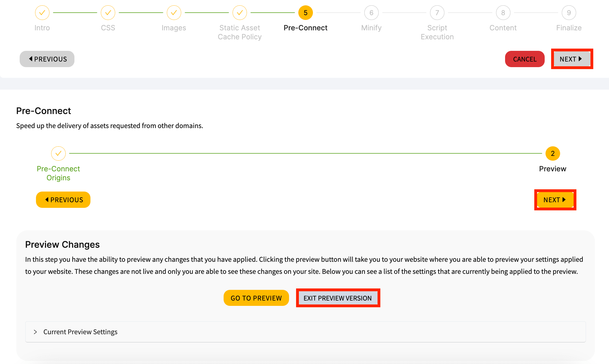Click the Intro step checkmark circle

tap(42, 13)
